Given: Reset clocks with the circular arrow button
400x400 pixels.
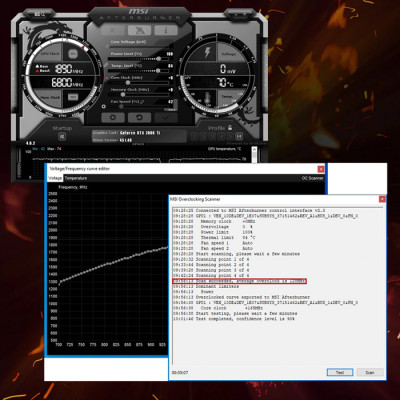Looking at the screenshot, I should point(139,117).
